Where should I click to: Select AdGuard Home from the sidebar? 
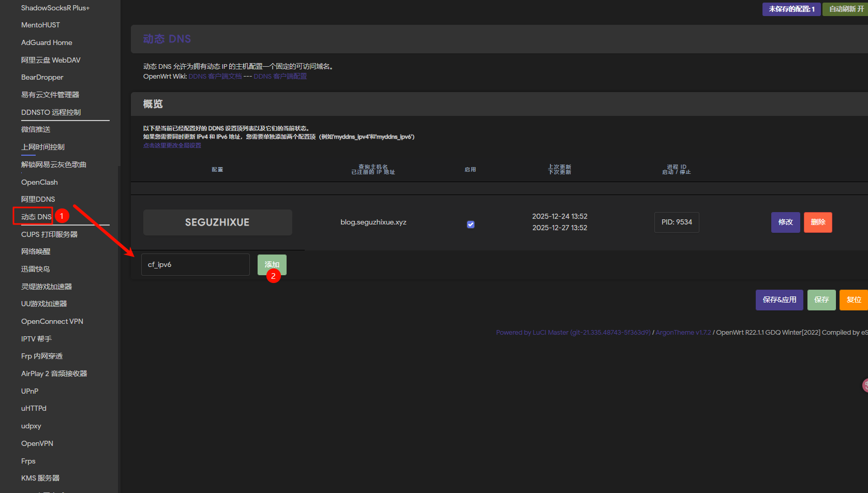[47, 42]
